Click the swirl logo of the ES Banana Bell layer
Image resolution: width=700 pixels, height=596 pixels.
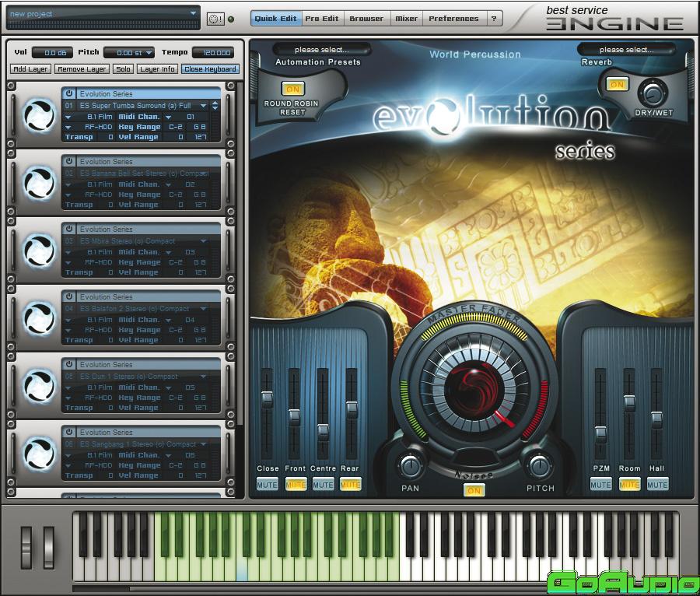(x=40, y=183)
